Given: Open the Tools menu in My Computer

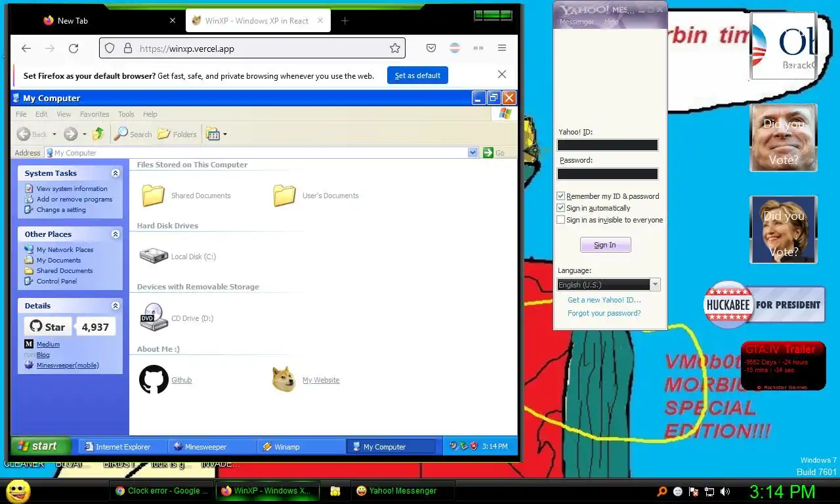Looking at the screenshot, I should click(x=126, y=114).
